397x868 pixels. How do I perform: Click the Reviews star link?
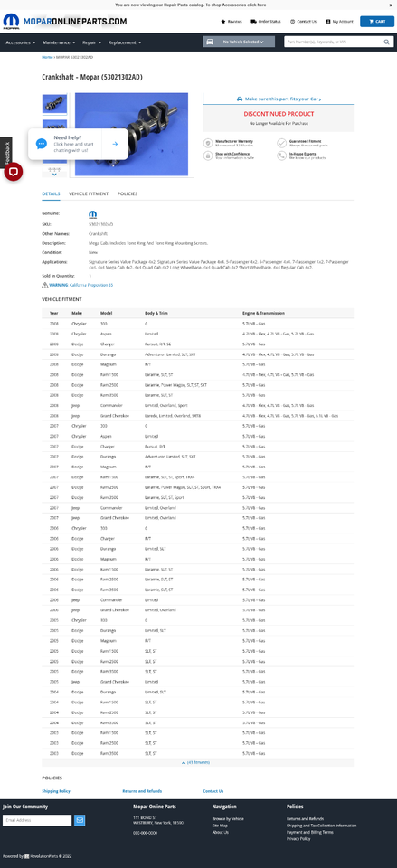232,22
